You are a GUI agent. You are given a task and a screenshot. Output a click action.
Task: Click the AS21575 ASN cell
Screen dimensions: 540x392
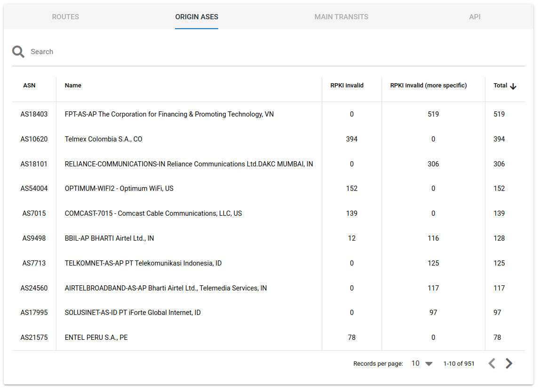[x=34, y=337]
